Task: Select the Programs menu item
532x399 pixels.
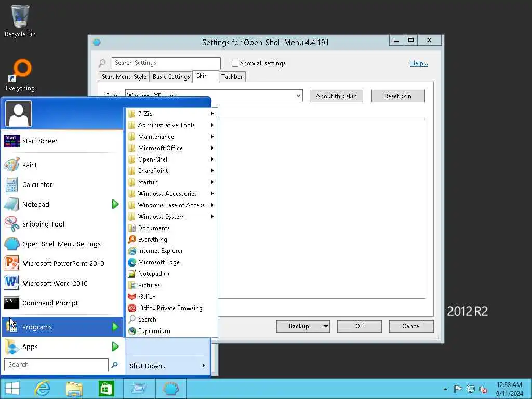Action: [62, 327]
